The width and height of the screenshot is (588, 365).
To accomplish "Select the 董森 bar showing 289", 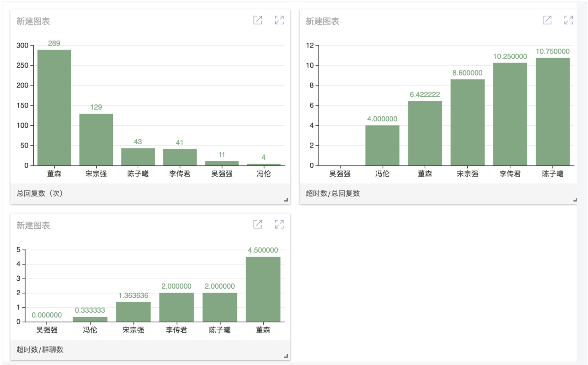I will [54, 108].
